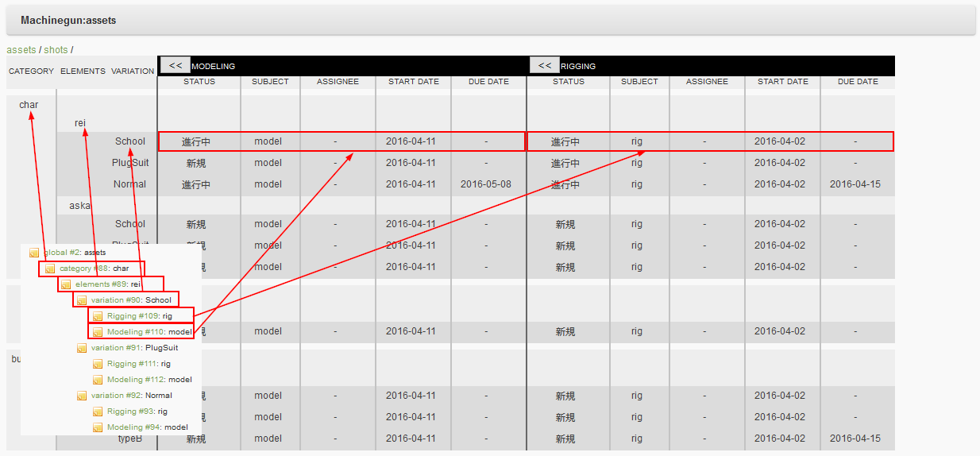Screen dimensions: 980x456
Task: Select the 'char' category cell
Action: pyautogui.click(x=29, y=105)
